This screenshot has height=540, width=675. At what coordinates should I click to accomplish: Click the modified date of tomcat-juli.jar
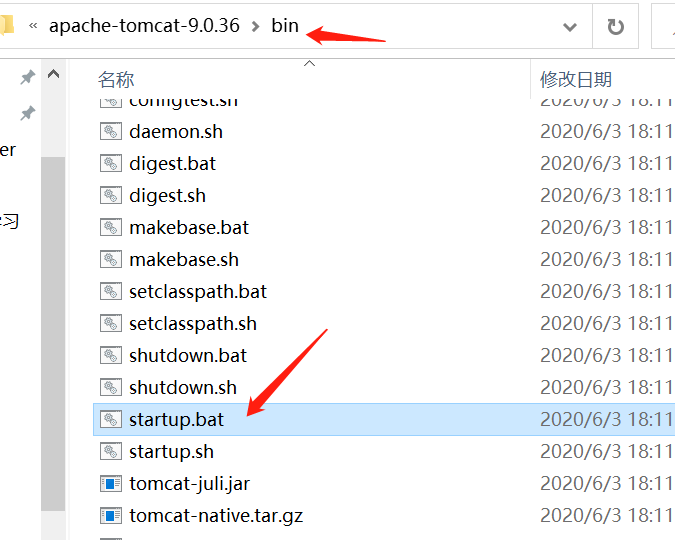[x=607, y=484]
